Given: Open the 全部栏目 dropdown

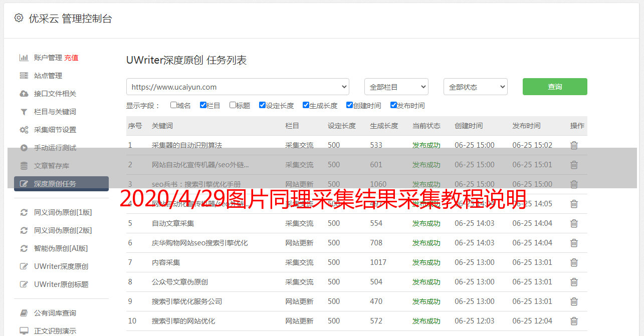Looking at the screenshot, I should point(396,87).
